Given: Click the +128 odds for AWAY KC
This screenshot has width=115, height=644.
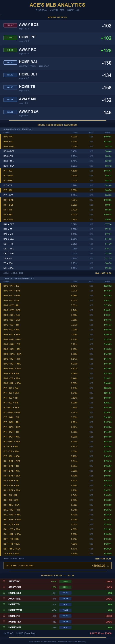Looking at the screenshot, I should (106, 50).
